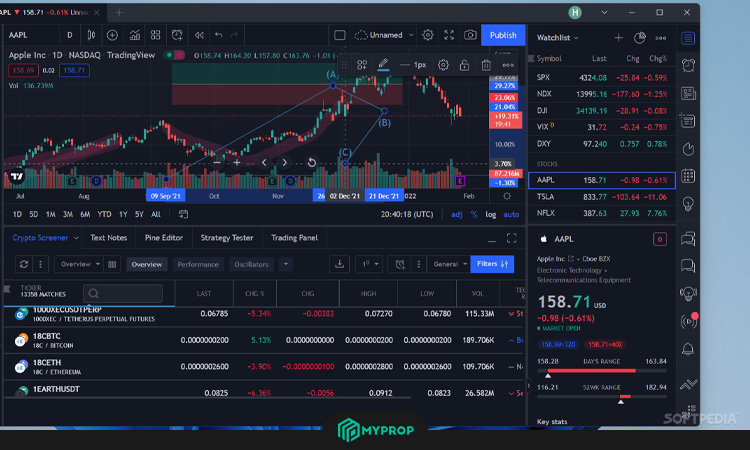Set the chart range to YTD
Image resolution: width=750 pixels, height=450 pixels.
coord(104,214)
